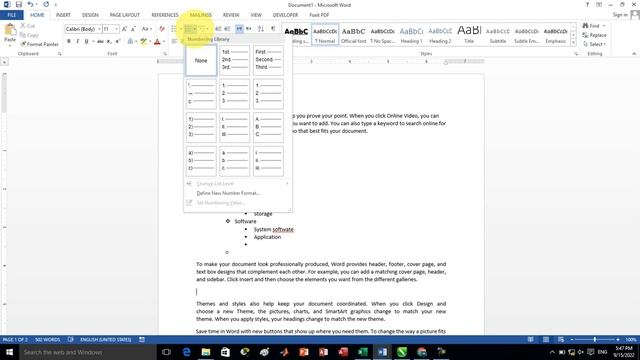640x360 pixels.
Task: Switch to the INSERT tab
Action: click(x=63, y=15)
